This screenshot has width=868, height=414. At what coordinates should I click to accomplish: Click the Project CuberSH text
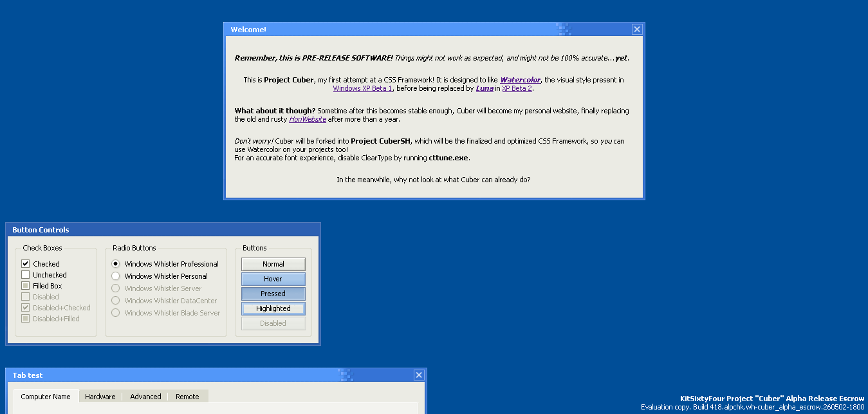pos(381,141)
